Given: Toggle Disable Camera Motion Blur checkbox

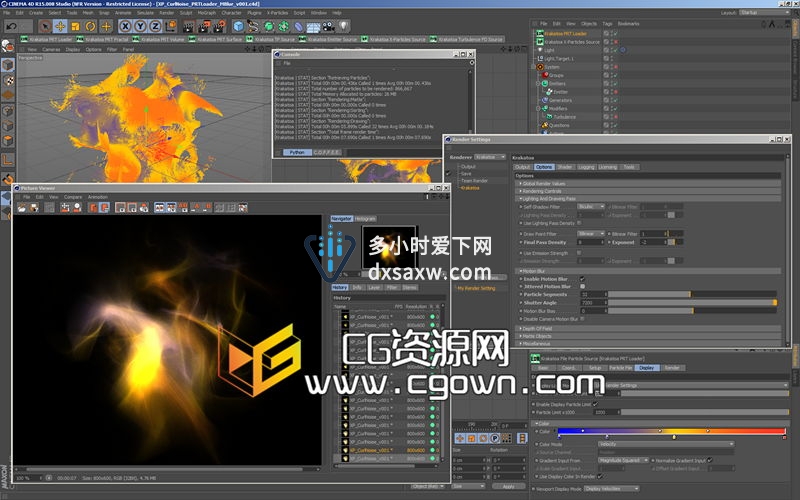Looking at the screenshot, I should click(x=582, y=319).
